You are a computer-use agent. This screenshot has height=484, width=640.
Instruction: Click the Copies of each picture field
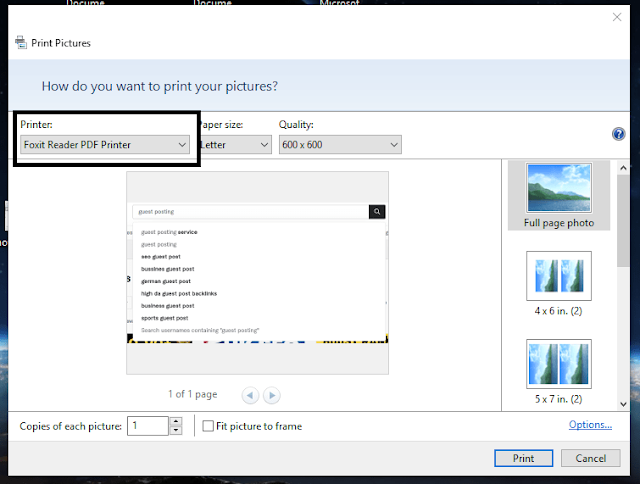pos(148,426)
